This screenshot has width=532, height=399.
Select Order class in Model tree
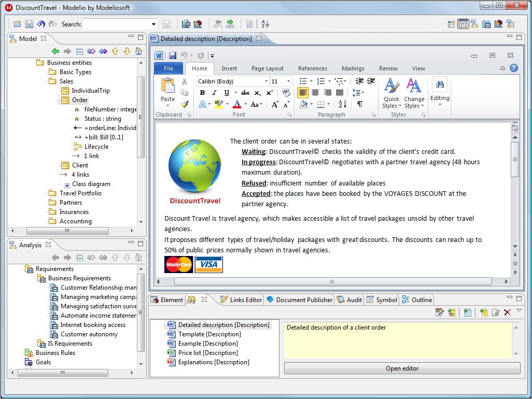[x=80, y=99]
